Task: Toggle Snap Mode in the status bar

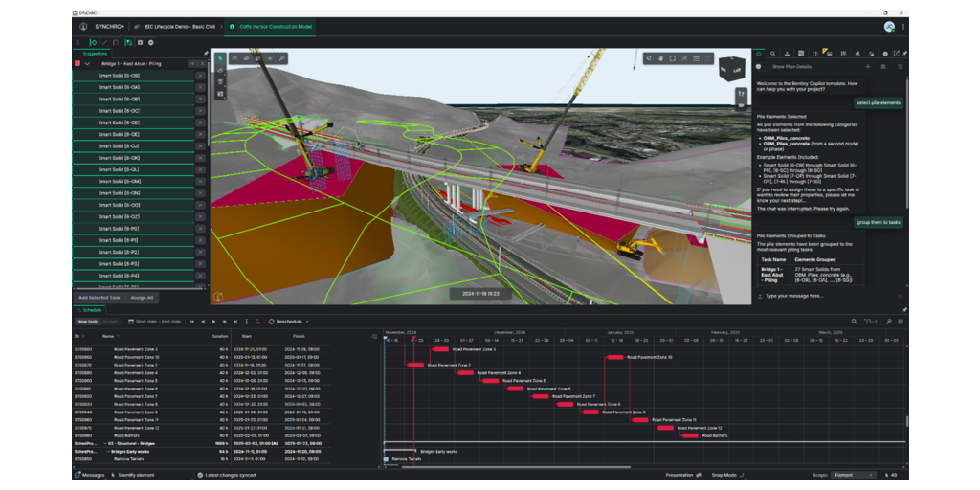Action: (727, 475)
